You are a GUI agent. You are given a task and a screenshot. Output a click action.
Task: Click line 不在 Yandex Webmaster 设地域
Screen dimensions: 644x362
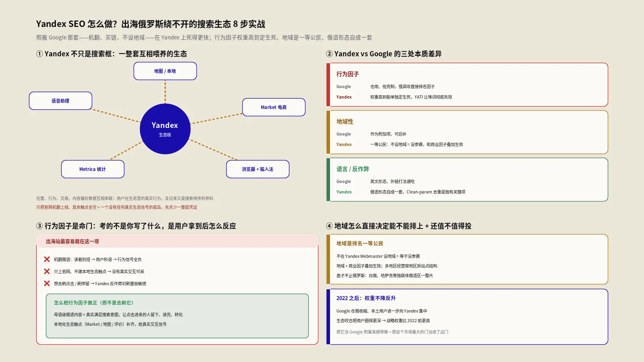pos(378,256)
